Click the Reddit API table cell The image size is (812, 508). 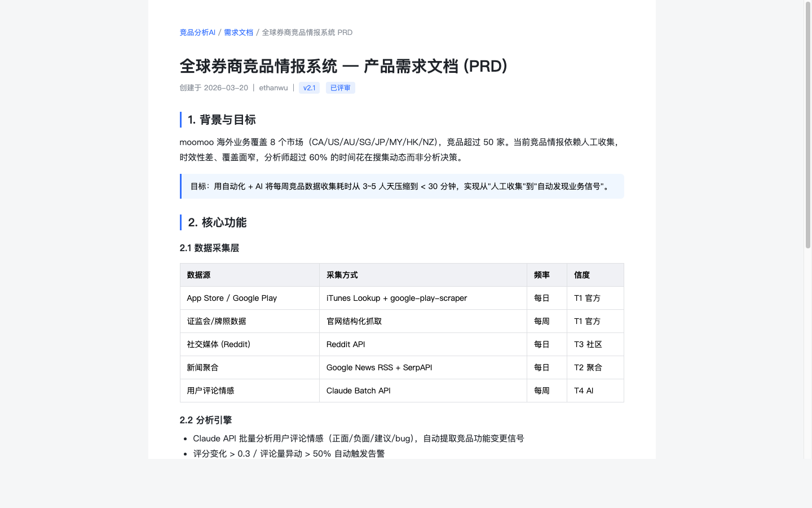click(346, 344)
